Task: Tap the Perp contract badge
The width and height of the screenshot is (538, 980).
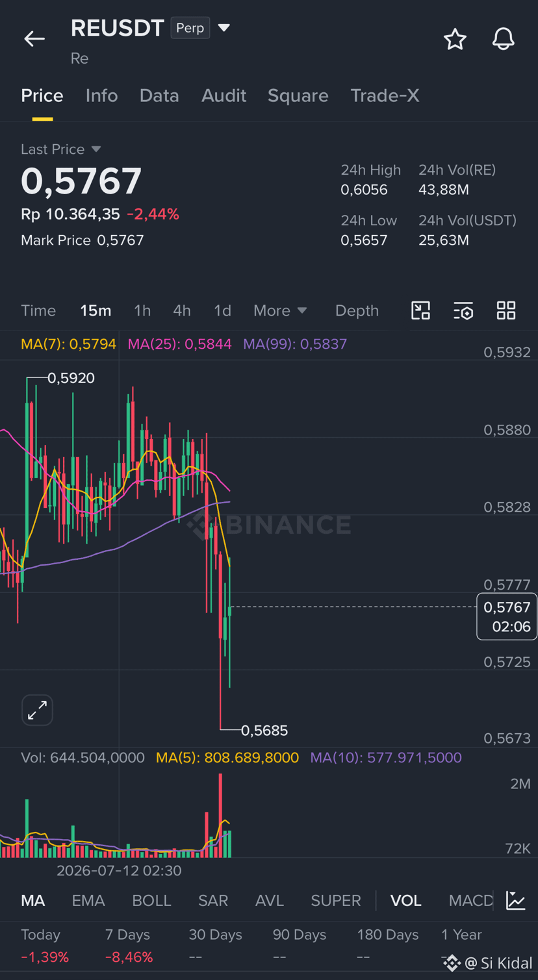Action: 190,28
